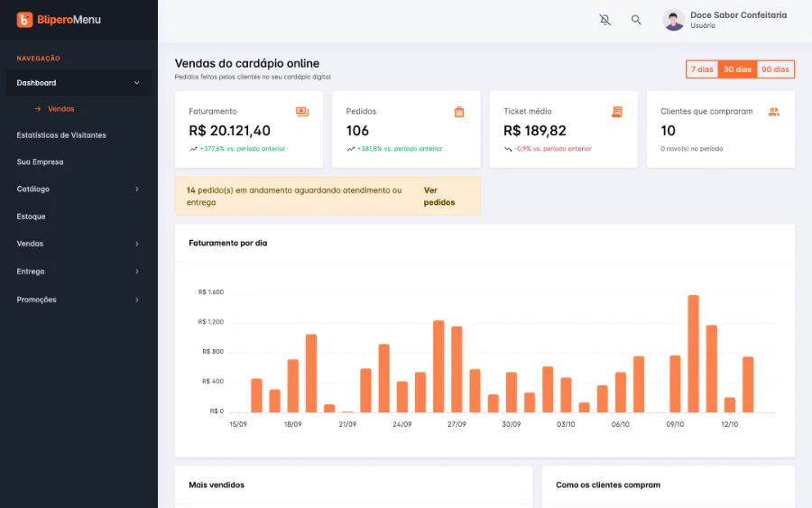812x508 pixels.
Task: Click the Faturamento card value R$ 20.121,40
Action: pyautogui.click(x=229, y=131)
